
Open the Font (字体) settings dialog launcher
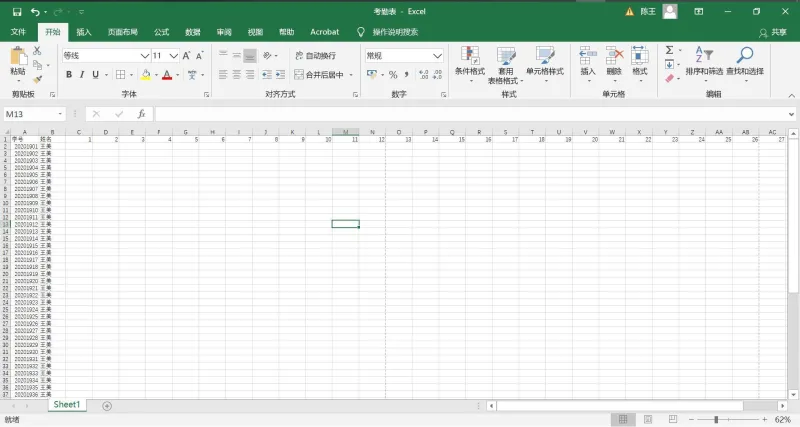[206, 95]
